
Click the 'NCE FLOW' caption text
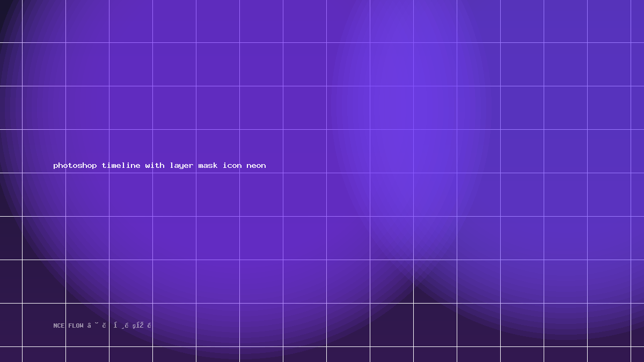[x=69, y=326]
